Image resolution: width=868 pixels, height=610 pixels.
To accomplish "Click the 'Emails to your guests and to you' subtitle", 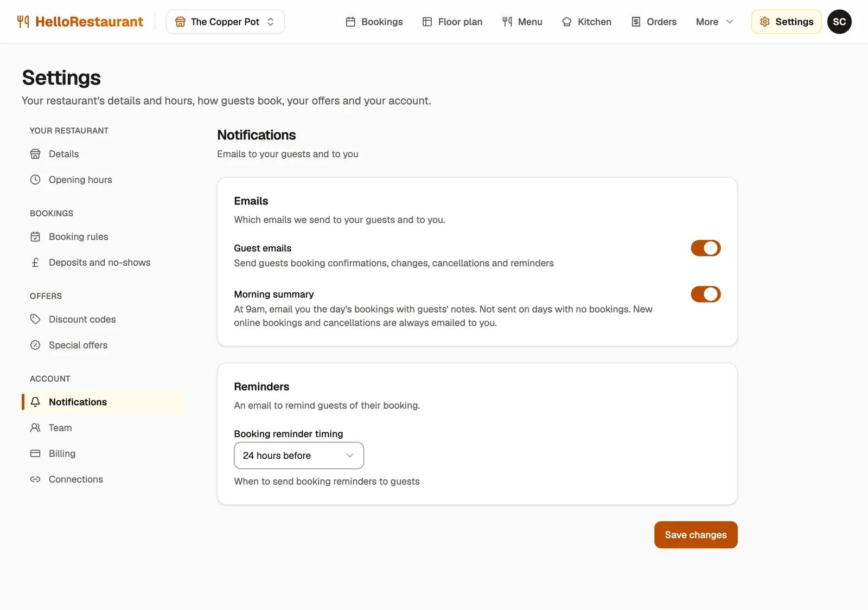I will pyautogui.click(x=288, y=154).
